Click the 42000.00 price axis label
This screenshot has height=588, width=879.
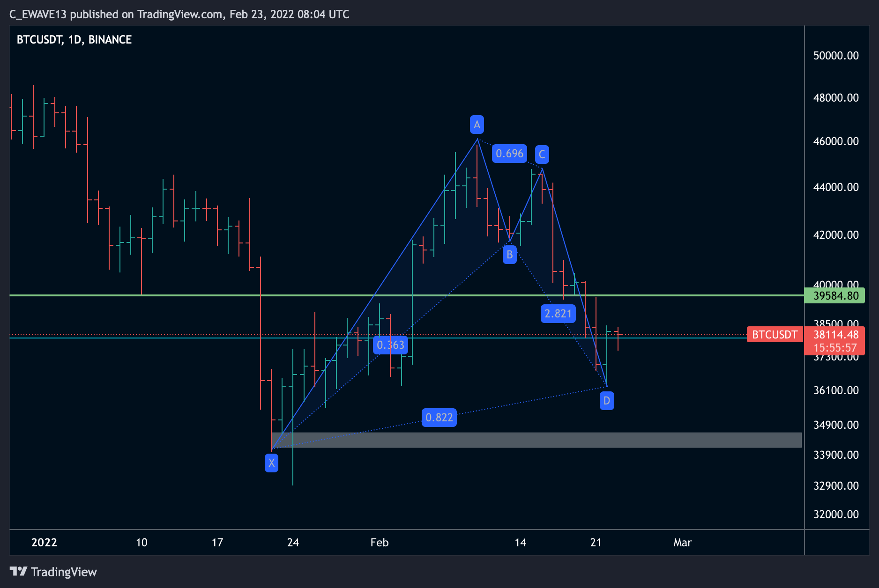tap(836, 235)
